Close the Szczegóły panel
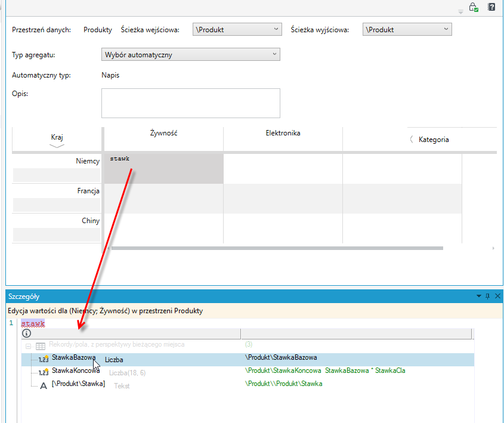Image resolution: width=504 pixels, height=423 pixels. click(x=497, y=296)
